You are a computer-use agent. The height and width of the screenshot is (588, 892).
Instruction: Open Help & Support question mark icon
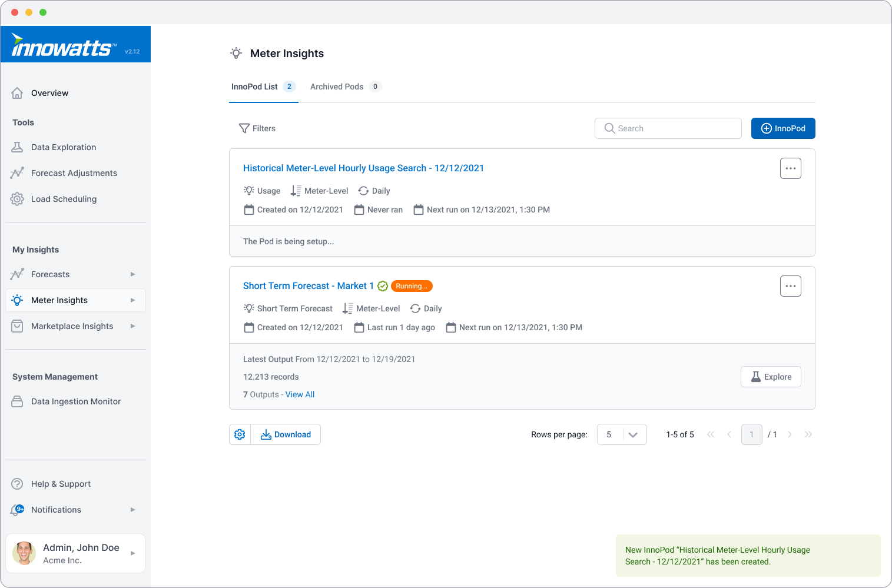click(x=17, y=484)
